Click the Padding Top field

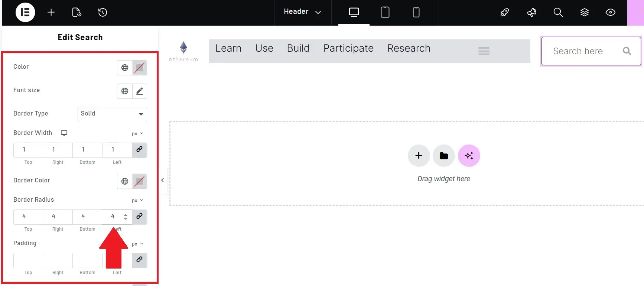point(28,260)
